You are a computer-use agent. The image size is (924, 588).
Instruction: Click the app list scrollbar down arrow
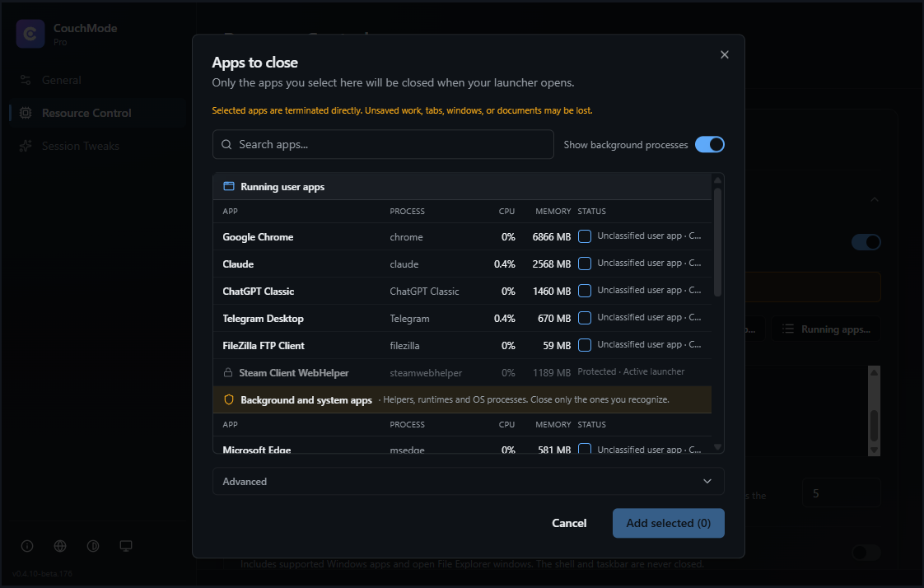[x=717, y=446]
